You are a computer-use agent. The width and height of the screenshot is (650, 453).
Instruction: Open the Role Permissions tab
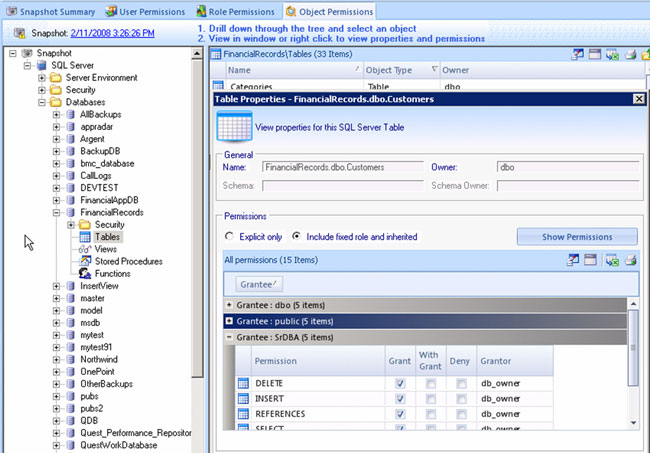235,12
